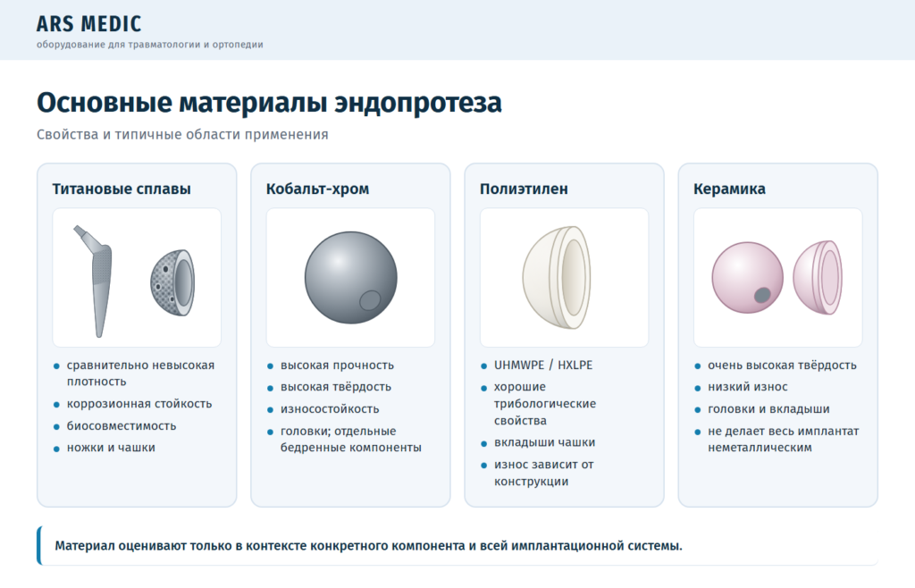The width and height of the screenshot is (915, 588).
Task: Click the polyethylene liner image
Action: 557,278
